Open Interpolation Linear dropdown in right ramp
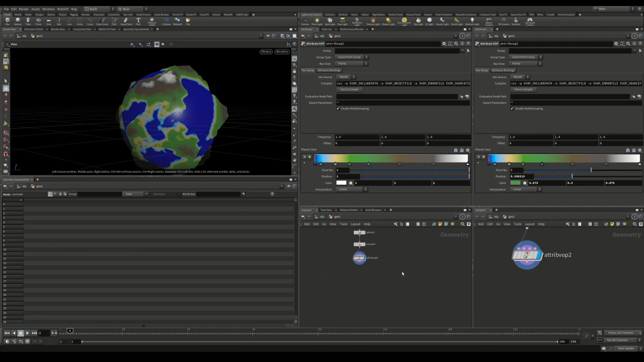 click(526, 189)
